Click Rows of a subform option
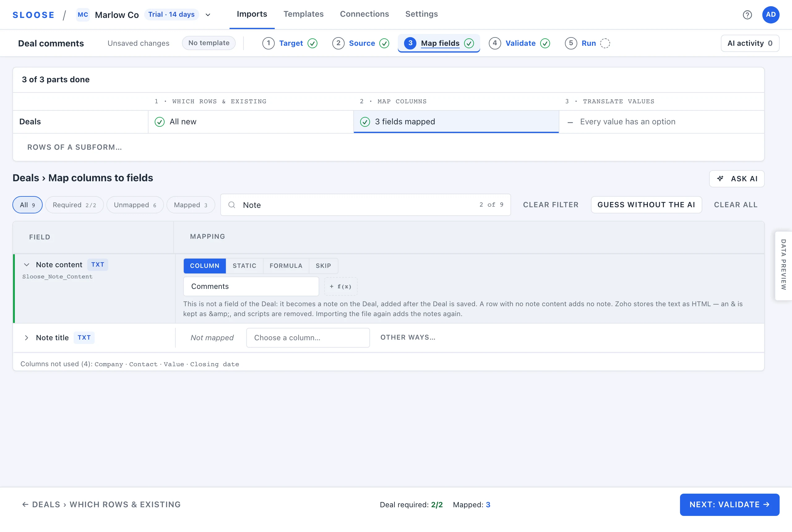Image resolution: width=792 pixels, height=532 pixels. coord(75,147)
